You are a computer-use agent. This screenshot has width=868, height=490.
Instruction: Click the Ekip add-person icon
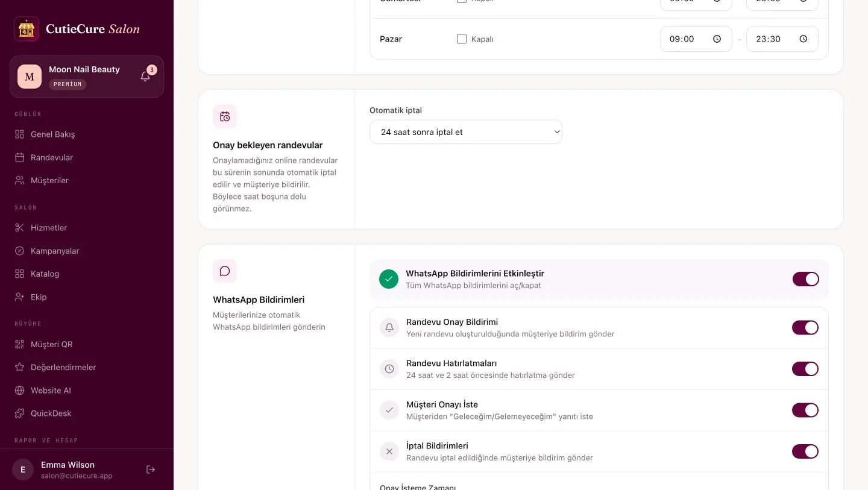click(19, 297)
